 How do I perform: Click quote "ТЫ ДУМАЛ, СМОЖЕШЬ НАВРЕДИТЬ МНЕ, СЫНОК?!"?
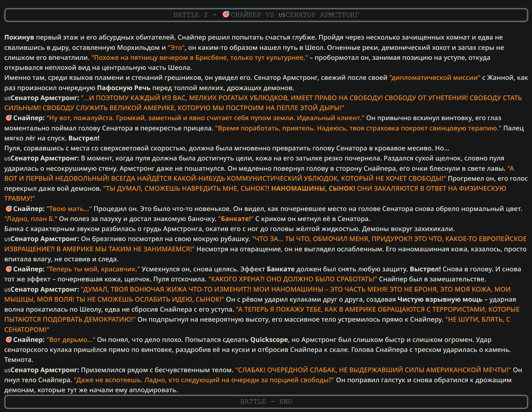(186, 188)
